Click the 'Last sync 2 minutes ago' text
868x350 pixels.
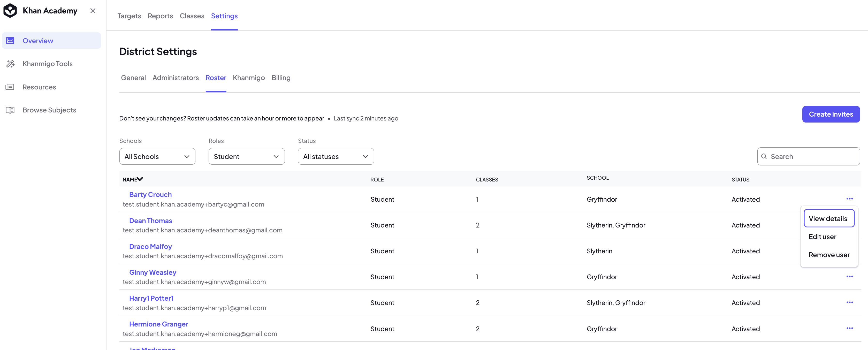pyautogui.click(x=366, y=119)
